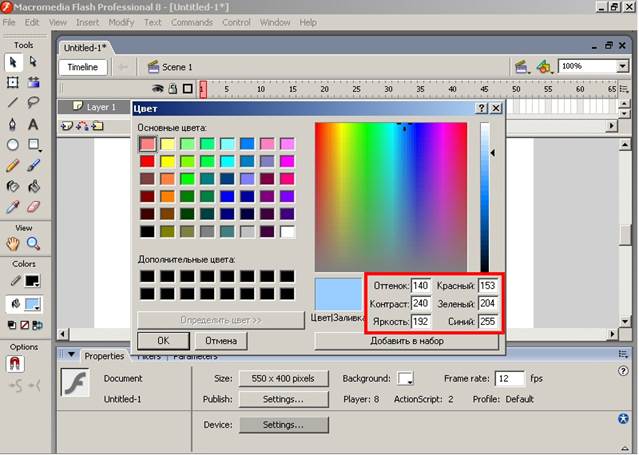Open the Background color dropdown
This screenshot has width=639, height=455.
click(x=405, y=378)
